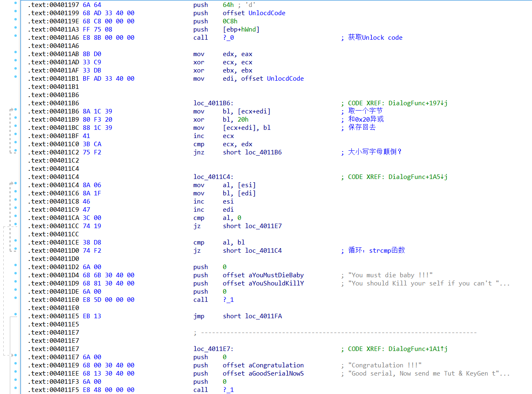Click opcode bytes BF AD 33 40 00
The width and height of the screenshot is (532, 394).
(x=109, y=79)
